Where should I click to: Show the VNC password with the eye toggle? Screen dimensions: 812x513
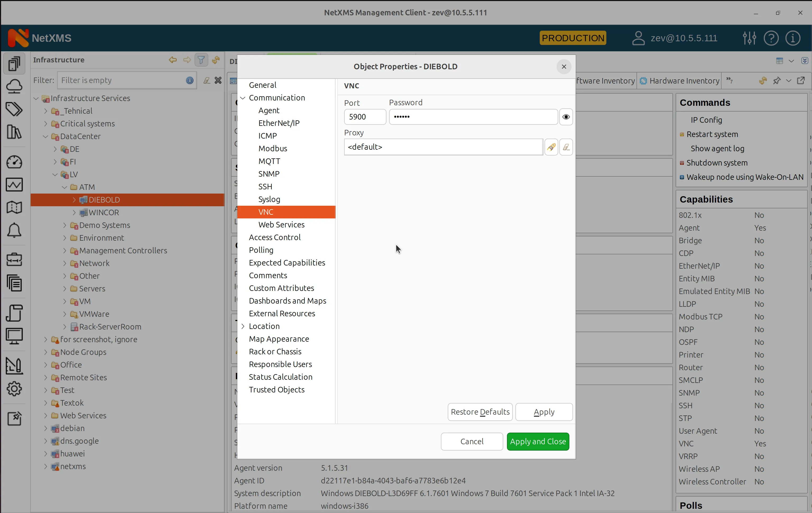coord(565,117)
